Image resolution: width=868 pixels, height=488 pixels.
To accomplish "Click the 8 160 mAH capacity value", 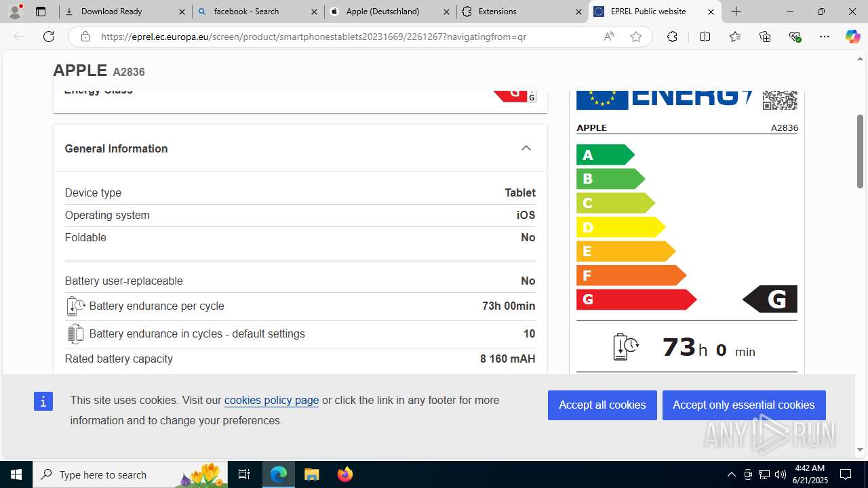I will pyautogui.click(x=508, y=359).
